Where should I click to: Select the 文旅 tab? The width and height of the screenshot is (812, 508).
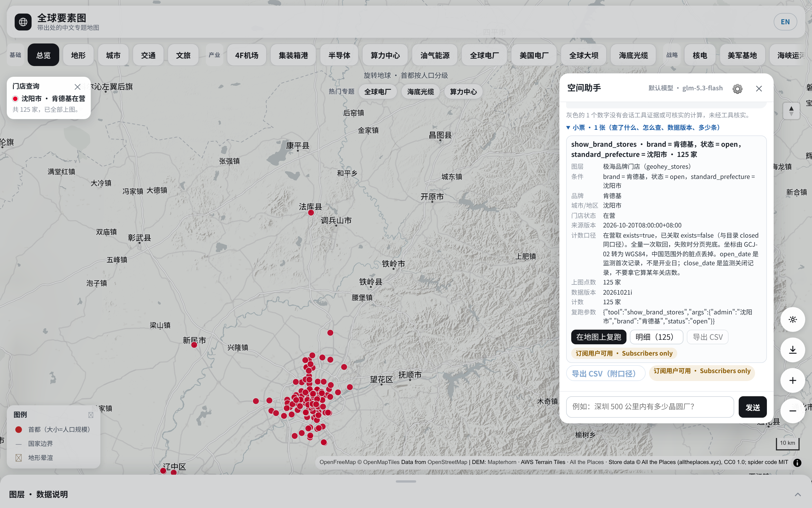point(183,55)
